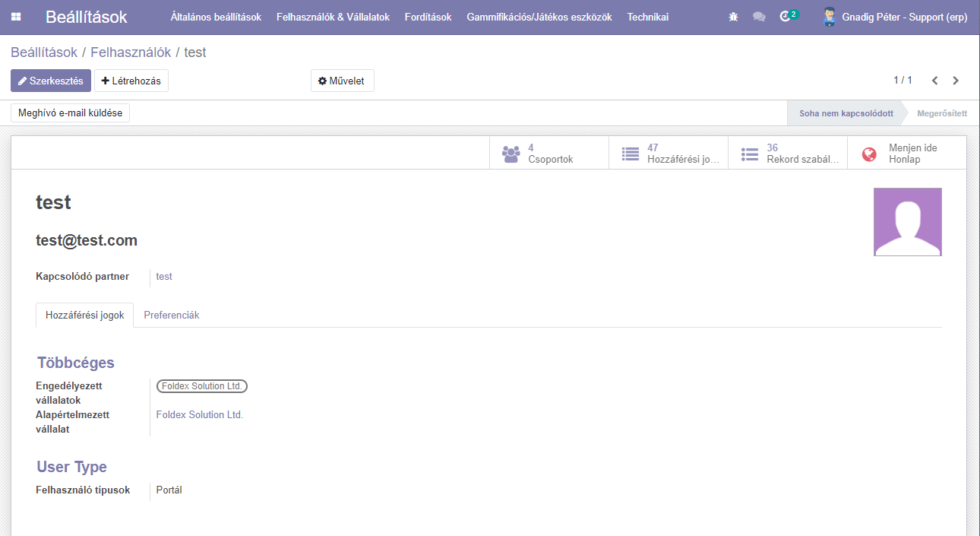Click the test@test.com email text
Screen dimensions: 980x536
click(87, 241)
